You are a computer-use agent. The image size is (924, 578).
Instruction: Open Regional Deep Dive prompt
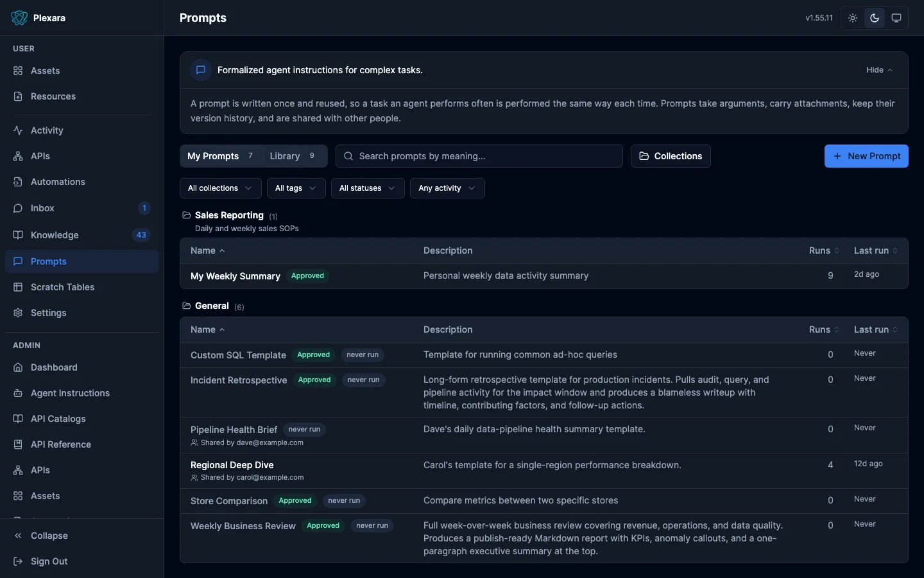[x=232, y=465]
